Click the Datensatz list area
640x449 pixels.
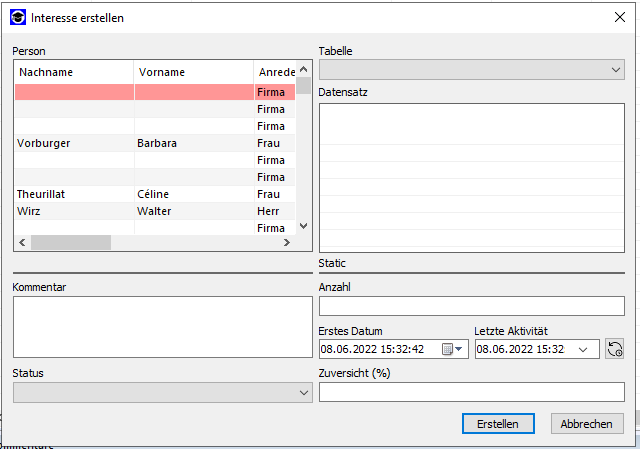(471, 176)
